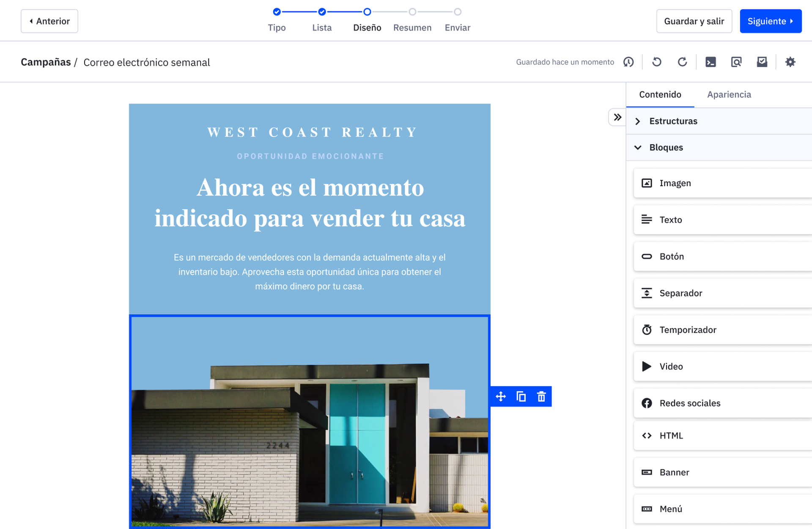Collapse the Bloques section
Image resolution: width=812 pixels, height=529 pixels.
(x=666, y=147)
